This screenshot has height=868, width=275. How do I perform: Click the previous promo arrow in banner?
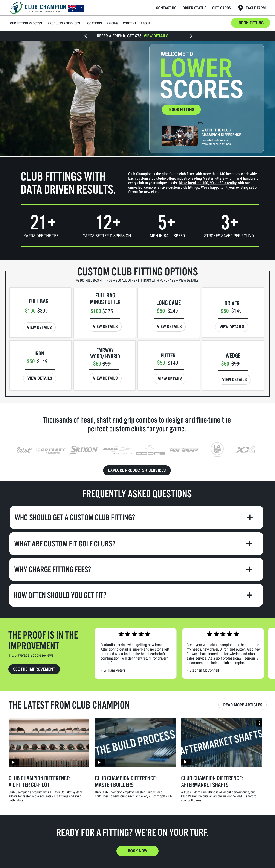86,36
